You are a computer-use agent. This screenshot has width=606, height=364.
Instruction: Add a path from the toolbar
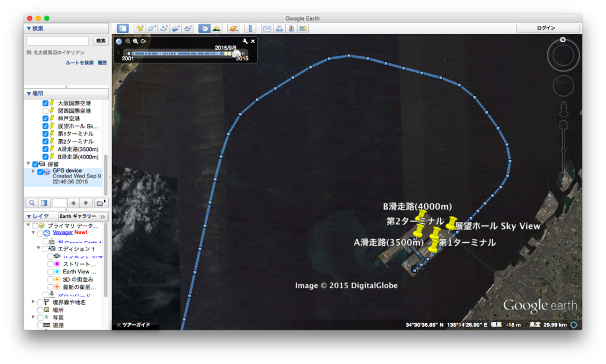(163, 28)
